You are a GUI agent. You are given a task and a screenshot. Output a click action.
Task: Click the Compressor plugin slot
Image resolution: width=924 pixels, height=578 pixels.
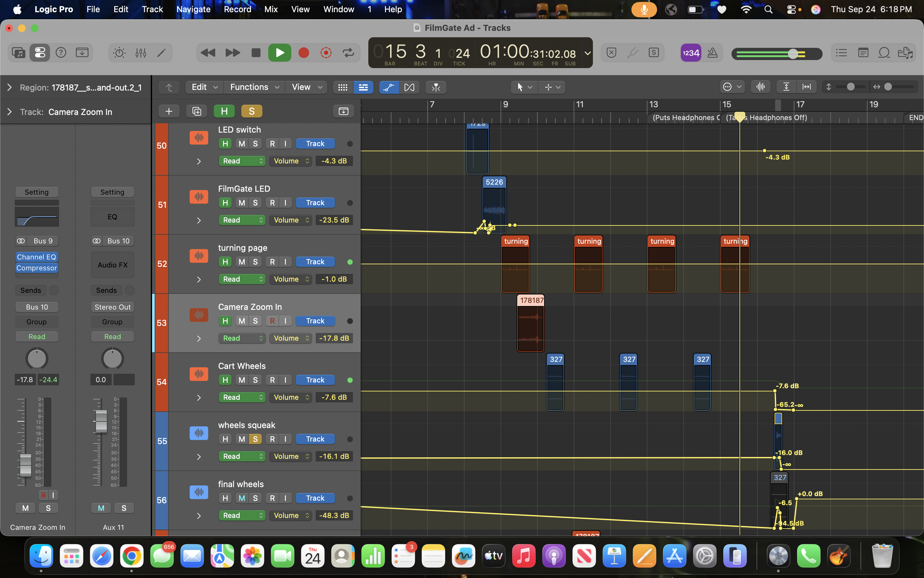pos(37,268)
